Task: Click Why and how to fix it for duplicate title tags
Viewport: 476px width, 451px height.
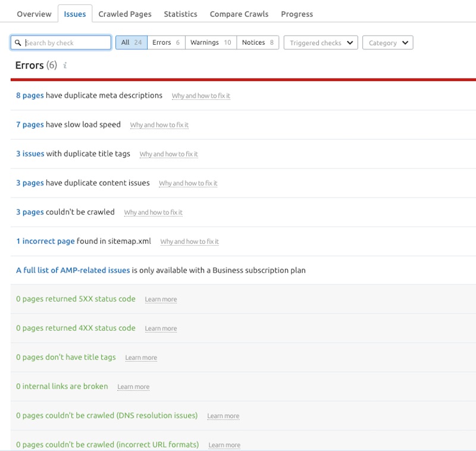Action: tap(169, 154)
